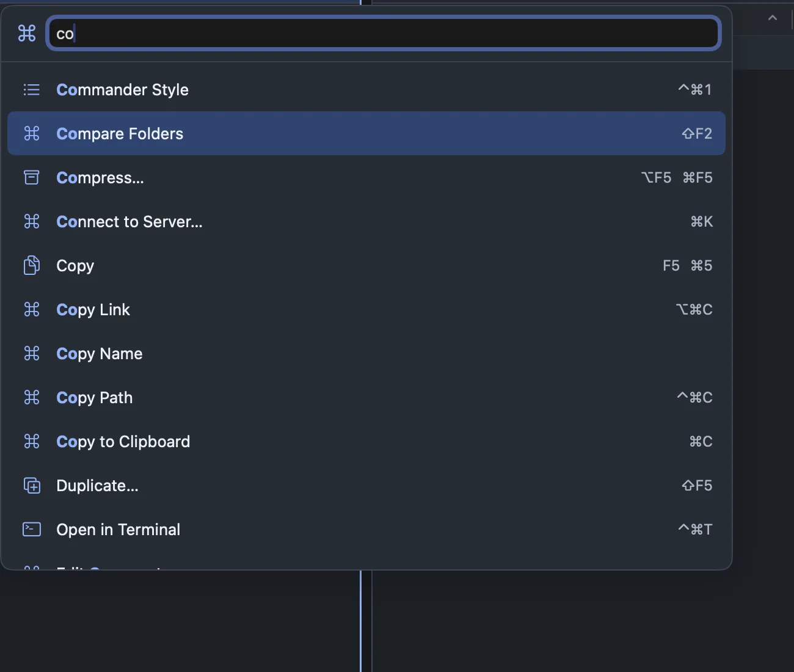Click the ⇧F5 shortcut on Duplicate row
The image size is (794, 672).
pos(697,485)
